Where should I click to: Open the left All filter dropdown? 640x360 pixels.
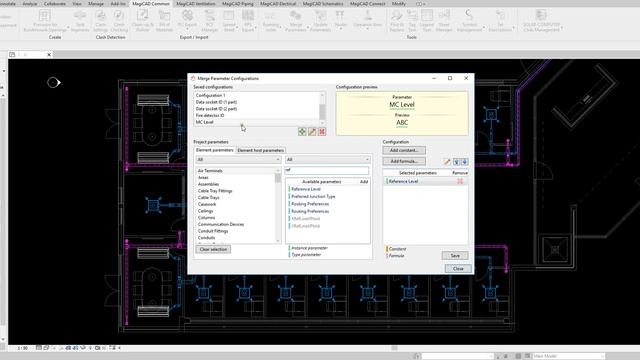pos(238,160)
